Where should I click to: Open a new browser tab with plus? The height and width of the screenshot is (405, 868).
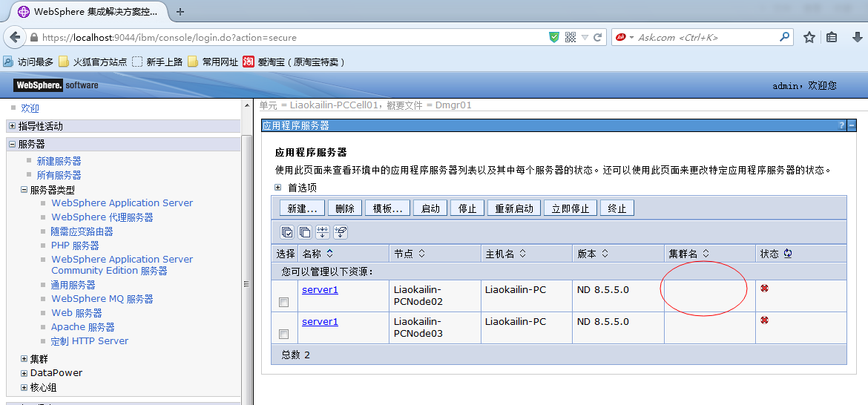click(180, 12)
